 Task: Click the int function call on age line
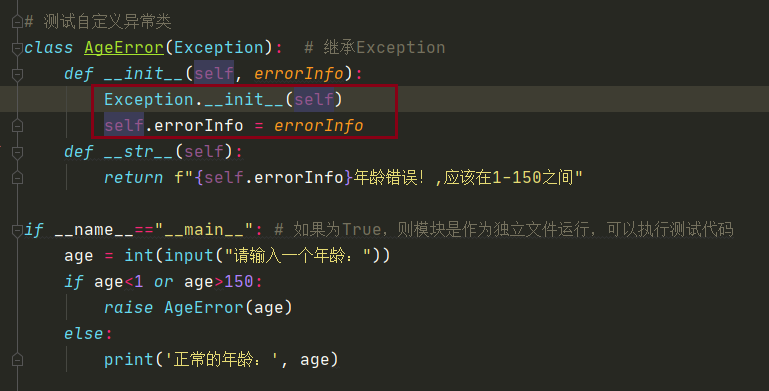tap(139, 256)
